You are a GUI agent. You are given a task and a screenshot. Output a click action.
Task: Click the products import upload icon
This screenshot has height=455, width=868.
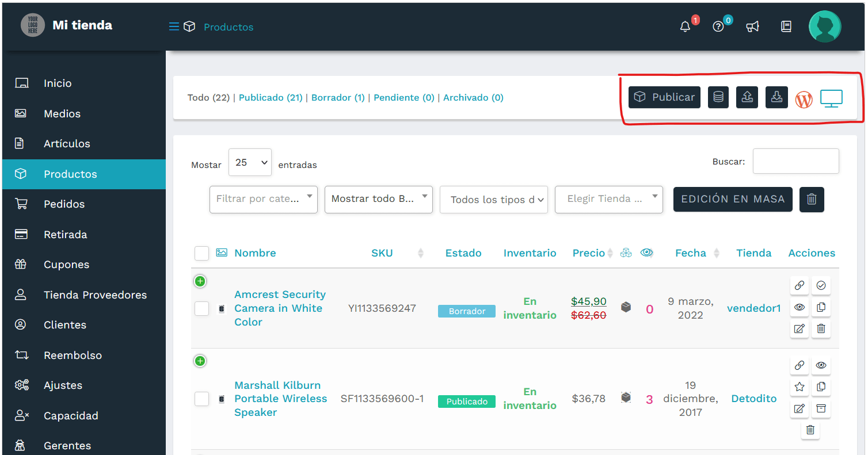747,97
